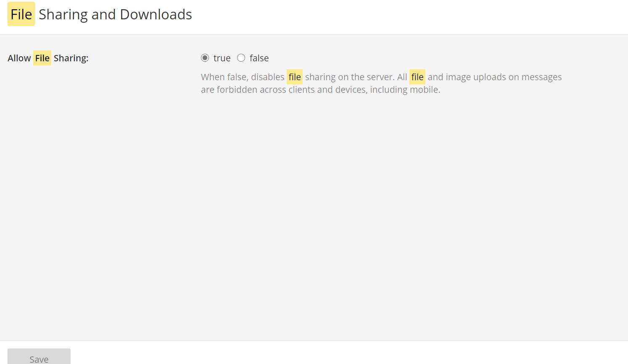This screenshot has width=628, height=364.
Task: Click 'When false, disables' help text
Action: [243, 77]
